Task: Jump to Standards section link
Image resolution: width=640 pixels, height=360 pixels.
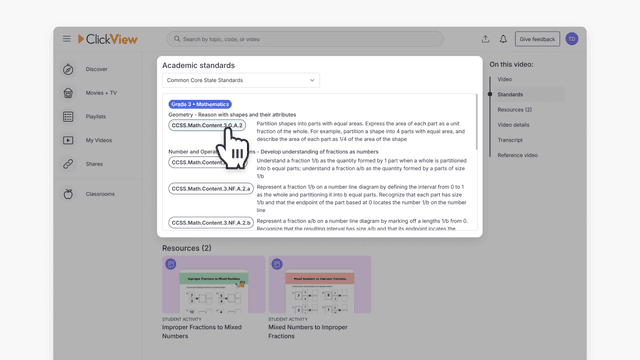Action: (510, 94)
